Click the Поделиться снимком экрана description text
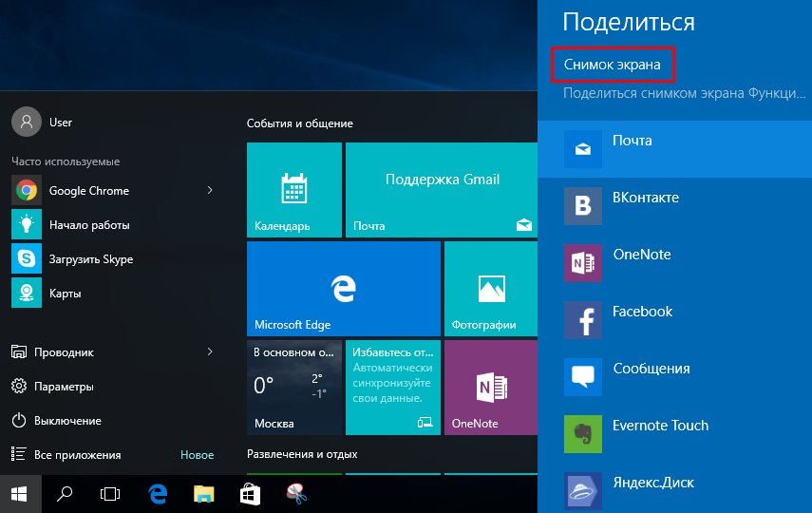This screenshot has height=513, width=812. click(684, 93)
